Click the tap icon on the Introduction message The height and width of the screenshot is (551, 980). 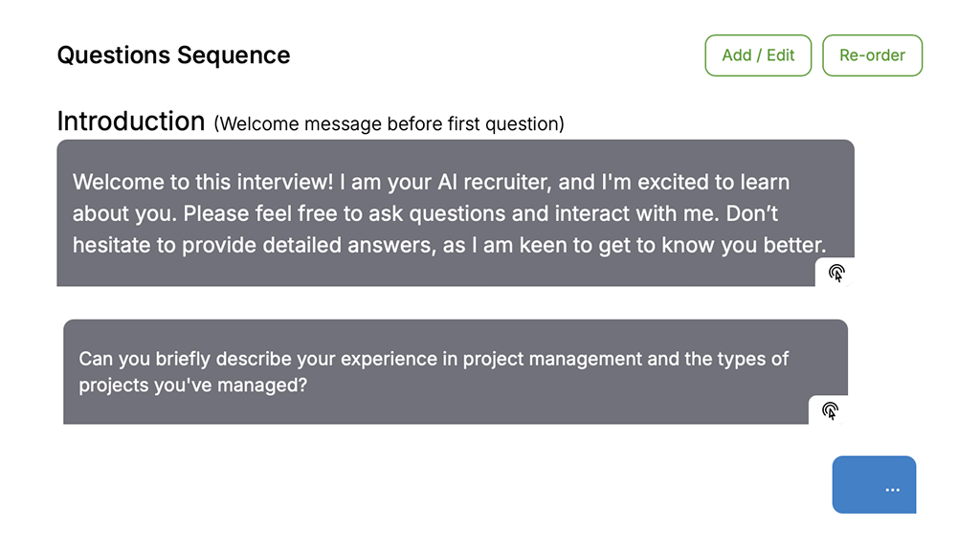(x=836, y=273)
